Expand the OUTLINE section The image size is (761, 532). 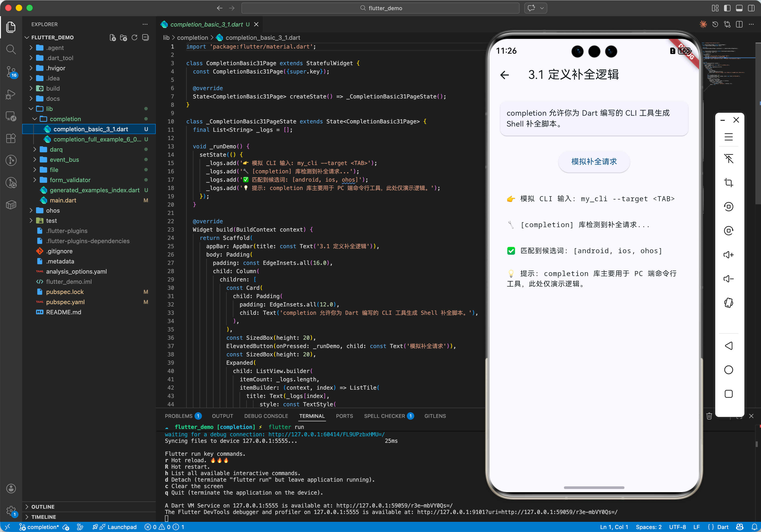tap(43, 507)
